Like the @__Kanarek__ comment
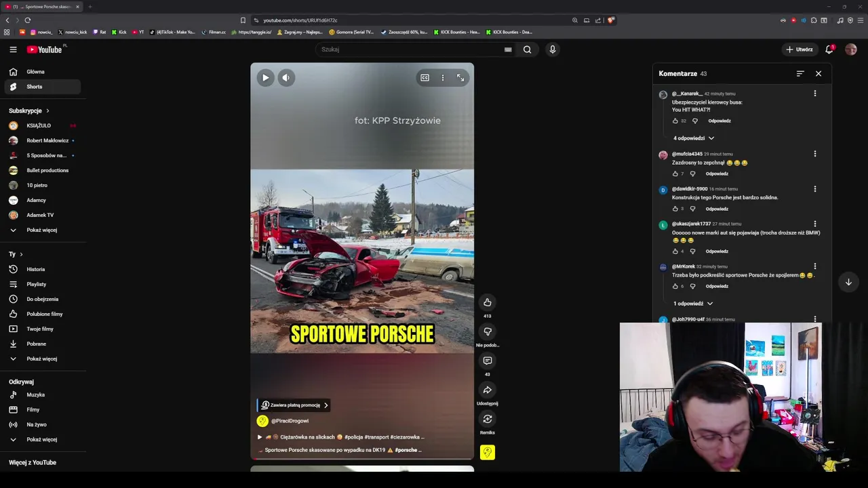Screen dimensions: 868x488 (x=675, y=121)
